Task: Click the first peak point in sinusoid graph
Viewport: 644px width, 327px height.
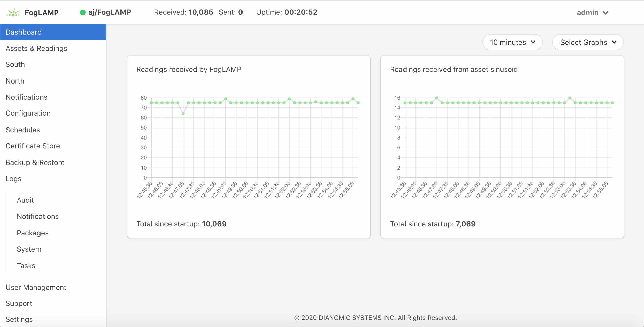Action: (x=437, y=98)
